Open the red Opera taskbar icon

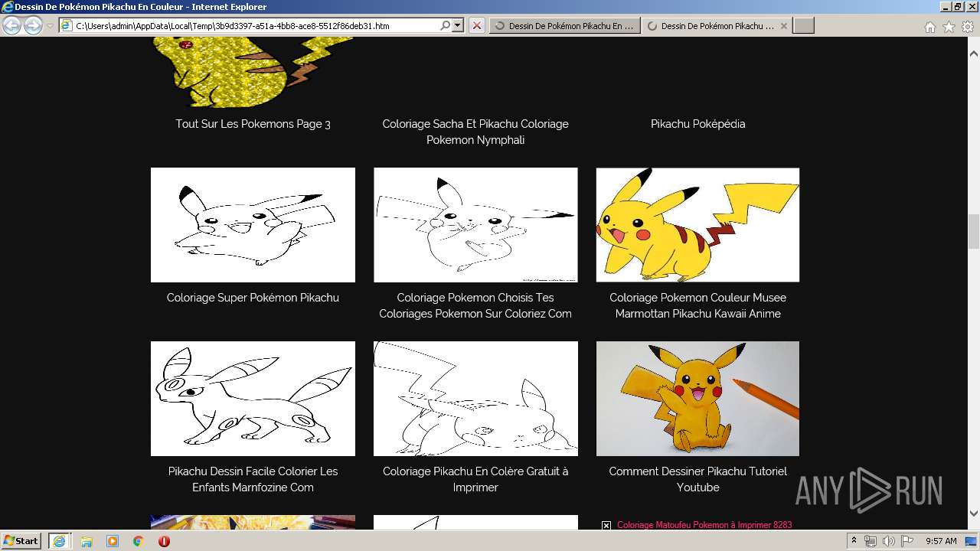164,541
